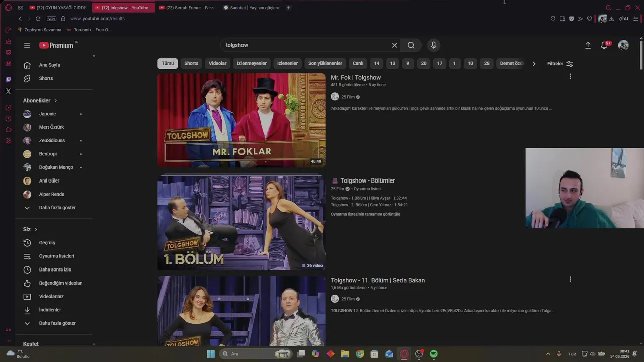
Task: Open Twitch in Opera sidebar
Action: pos(8,79)
